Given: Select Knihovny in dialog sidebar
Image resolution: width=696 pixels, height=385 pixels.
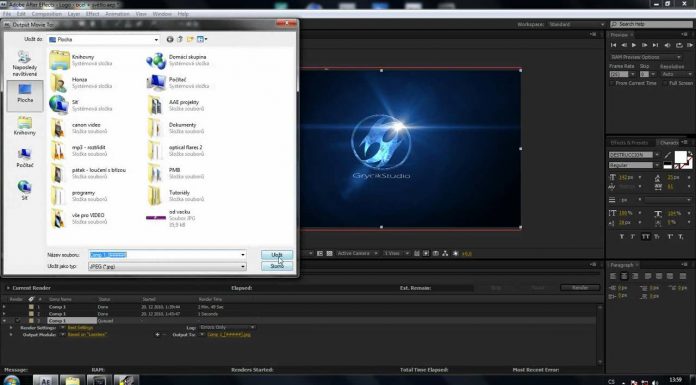Looking at the screenshot, I should pos(25,126).
